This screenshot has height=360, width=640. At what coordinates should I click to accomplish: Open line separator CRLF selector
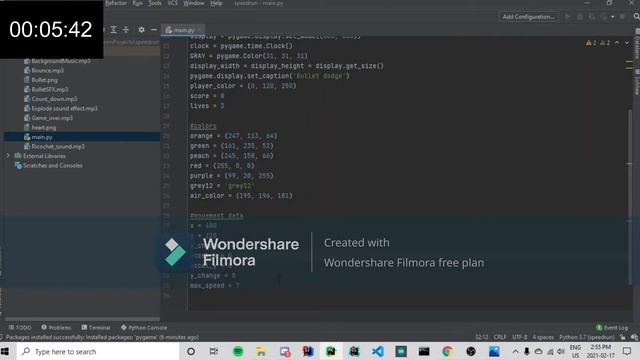pyautogui.click(x=500, y=337)
